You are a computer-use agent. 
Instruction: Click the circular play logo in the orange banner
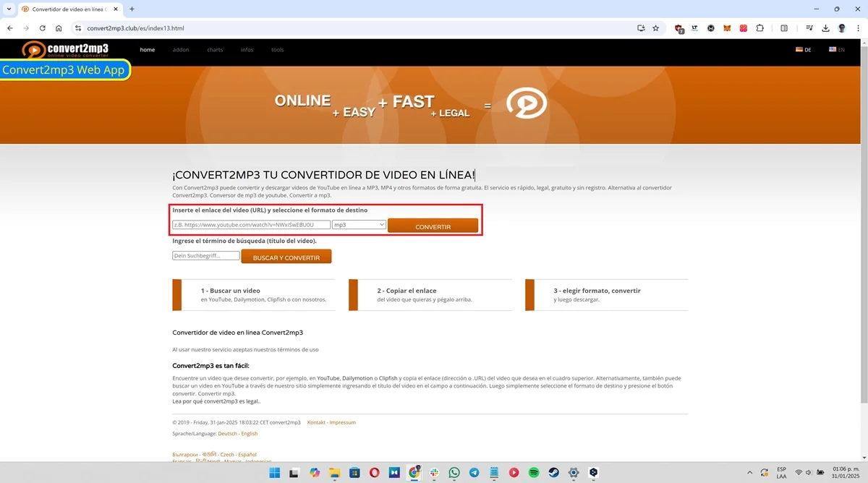click(527, 103)
